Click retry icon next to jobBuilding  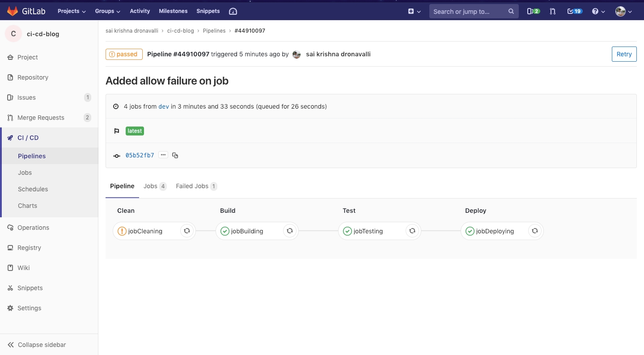290,231
